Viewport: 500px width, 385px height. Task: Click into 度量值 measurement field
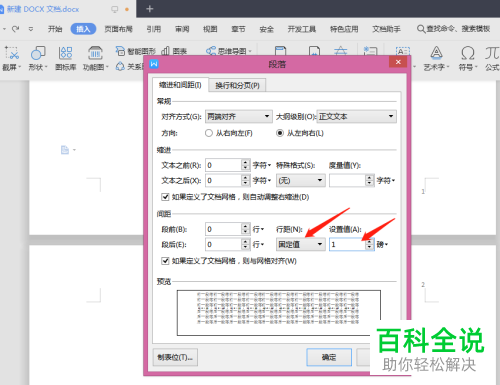click(347, 180)
